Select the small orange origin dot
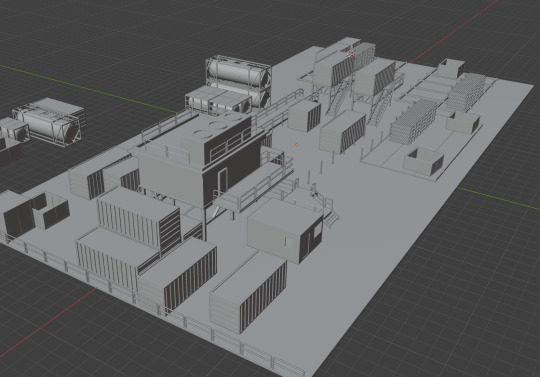The image size is (540, 377). 297,145
